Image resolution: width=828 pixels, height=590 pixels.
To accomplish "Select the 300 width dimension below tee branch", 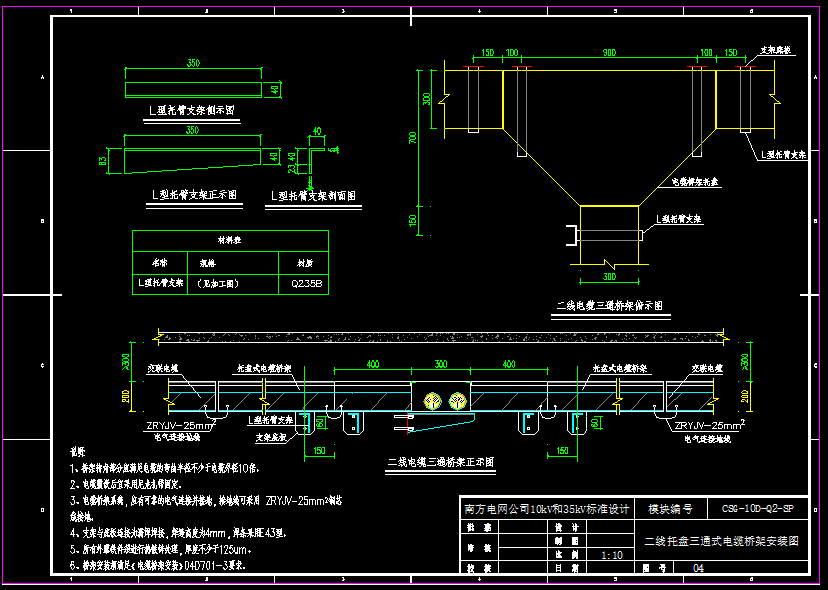I will click(609, 277).
